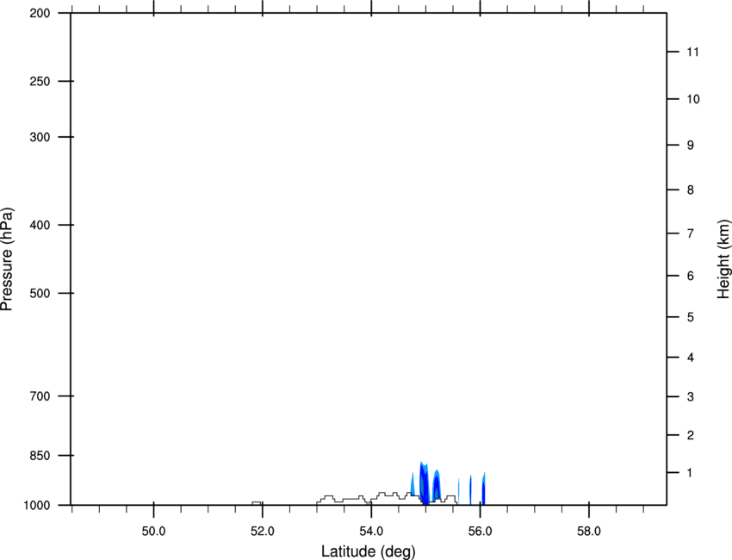The width and height of the screenshot is (732, 560).
Task: Click the blue plume at latitude 56.1
Action: [x=484, y=489]
